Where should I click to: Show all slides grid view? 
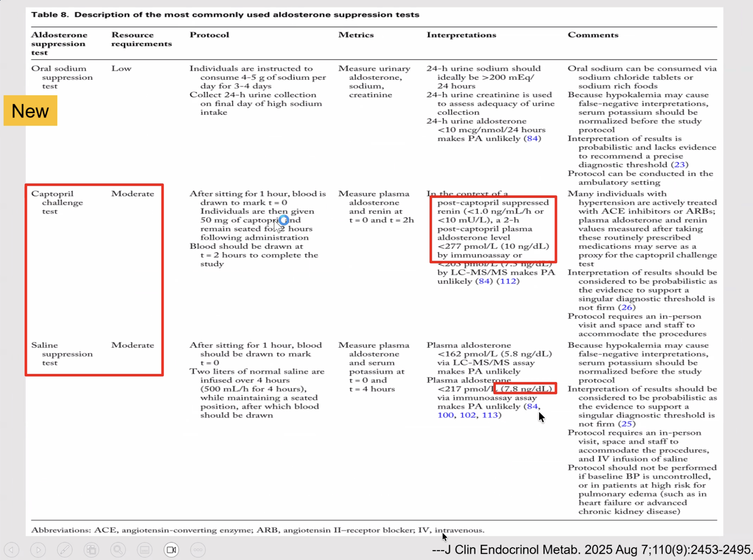[x=91, y=550]
